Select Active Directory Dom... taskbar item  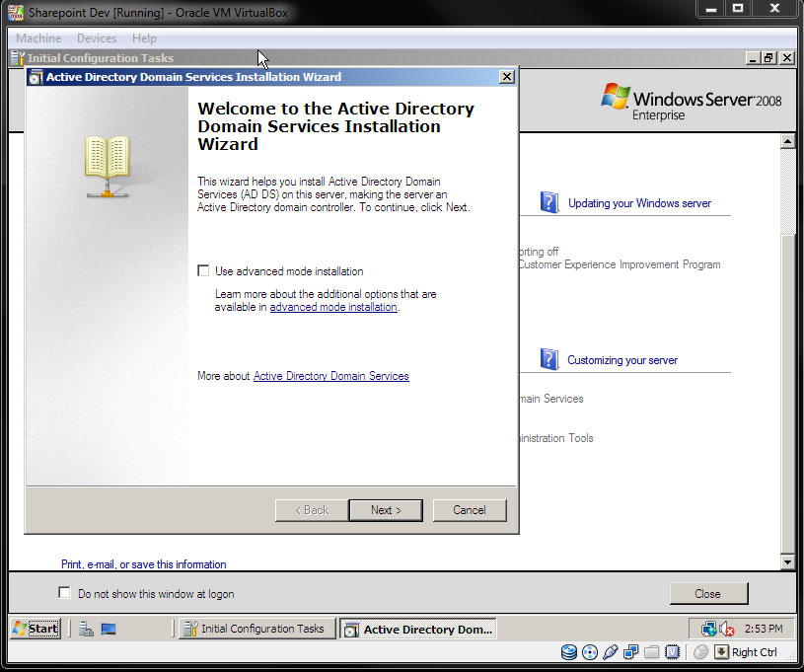click(x=418, y=629)
